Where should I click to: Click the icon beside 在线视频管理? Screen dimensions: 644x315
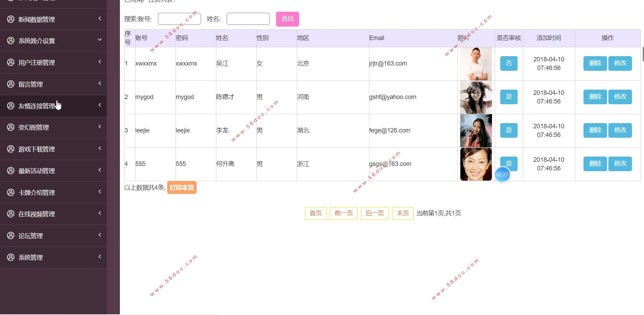pyautogui.click(x=11, y=214)
